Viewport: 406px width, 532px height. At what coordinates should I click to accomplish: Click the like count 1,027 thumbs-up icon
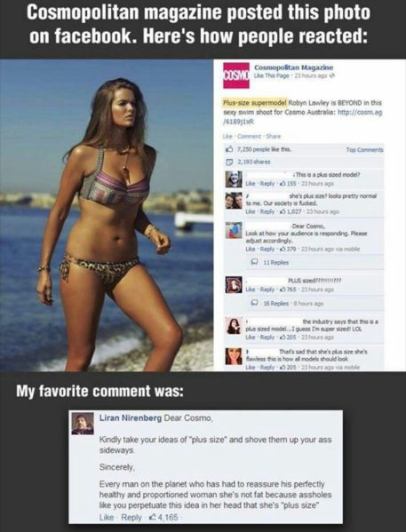281,211
